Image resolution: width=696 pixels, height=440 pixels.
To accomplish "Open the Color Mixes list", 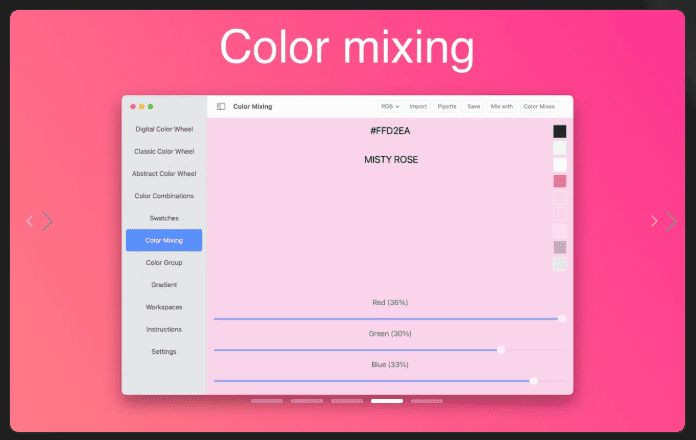I will click(x=539, y=107).
